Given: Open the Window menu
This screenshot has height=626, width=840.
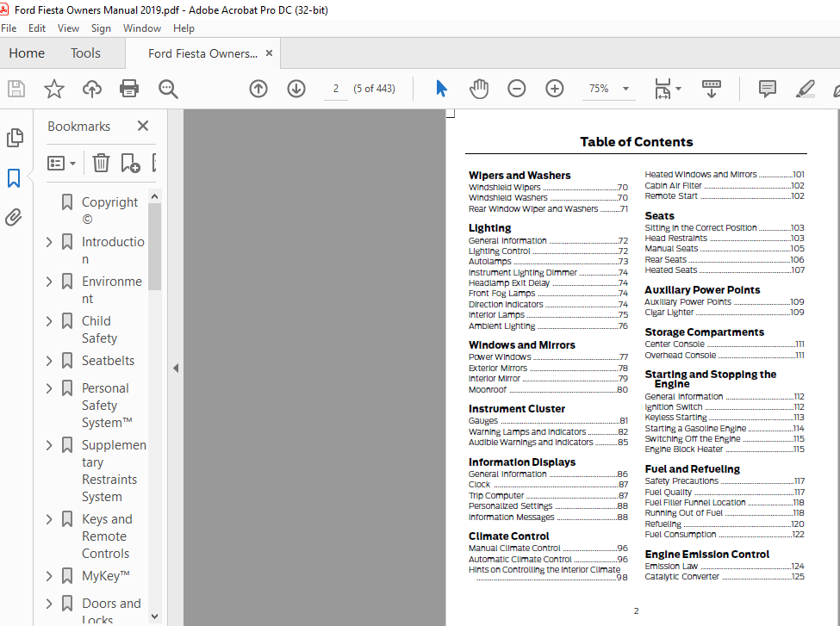Looking at the screenshot, I should pyautogui.click(x=142, y=28).
